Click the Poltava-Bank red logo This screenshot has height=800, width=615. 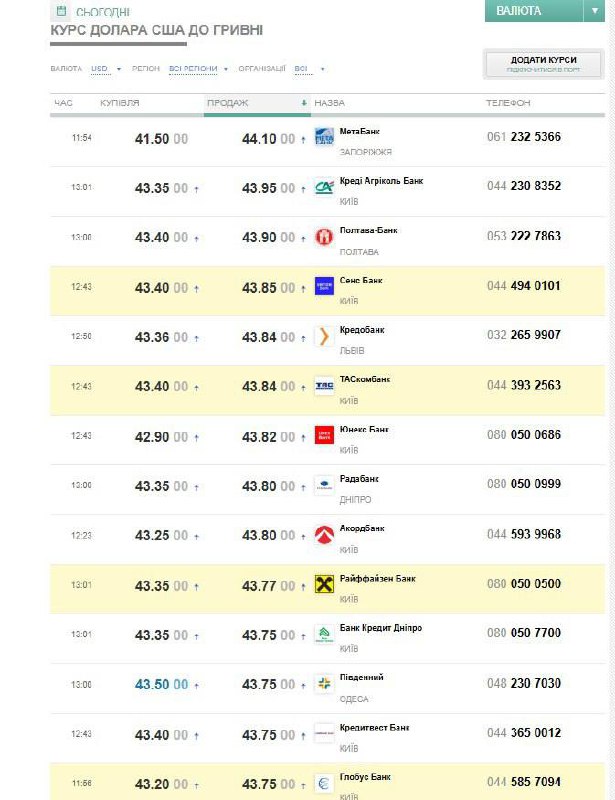coord(324,237)
